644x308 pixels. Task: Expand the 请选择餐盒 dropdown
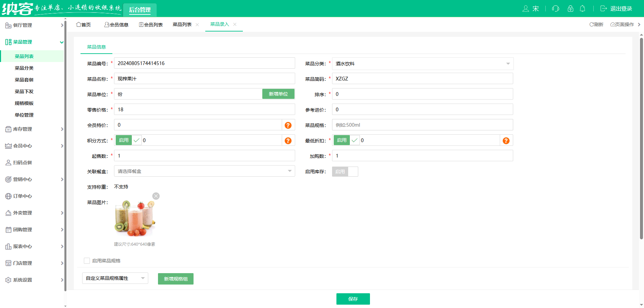(204, 171)
